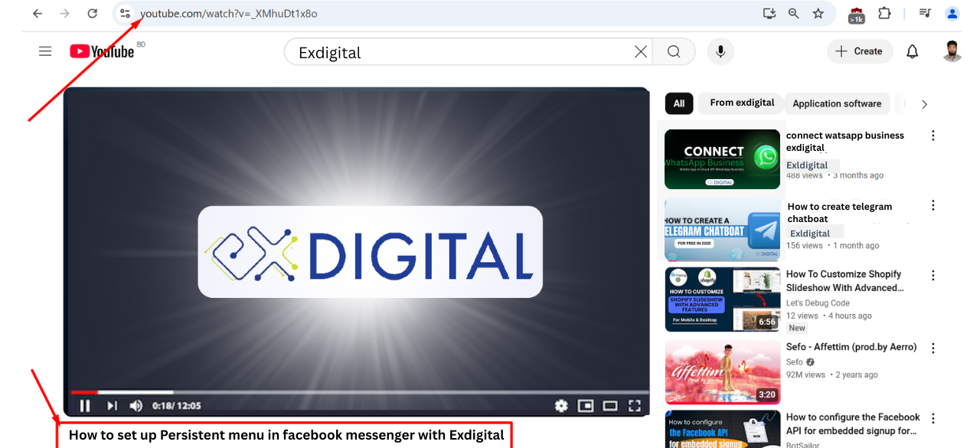Viewport: 980px width, 448px height.
Task: Go to YouTube home via the logo
Action: [x=103, y=51]
